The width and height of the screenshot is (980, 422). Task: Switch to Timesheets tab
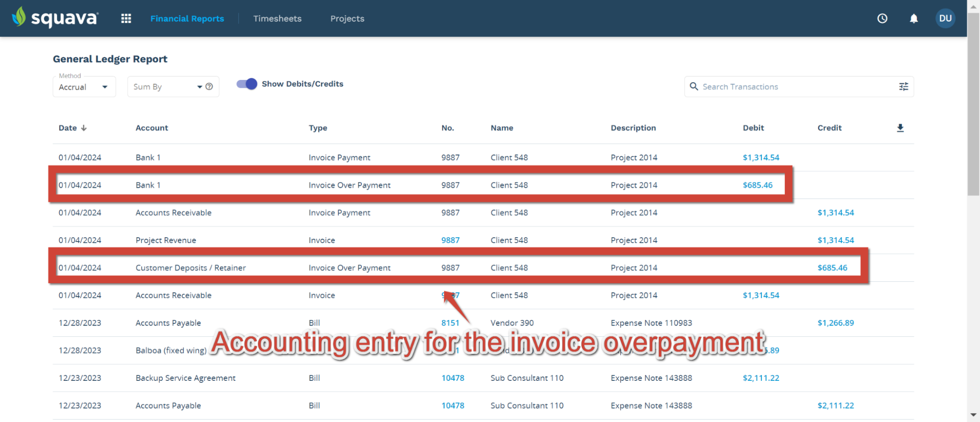(277, 19)
